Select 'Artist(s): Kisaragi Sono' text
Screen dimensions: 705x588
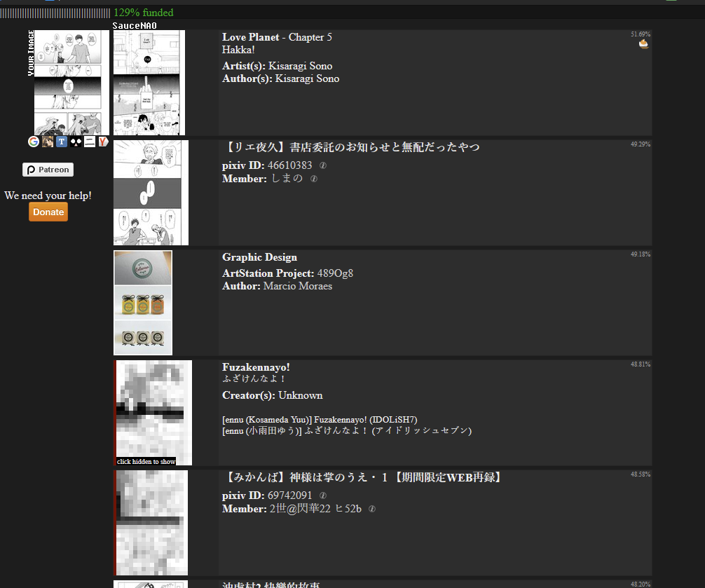click(277, 66)
